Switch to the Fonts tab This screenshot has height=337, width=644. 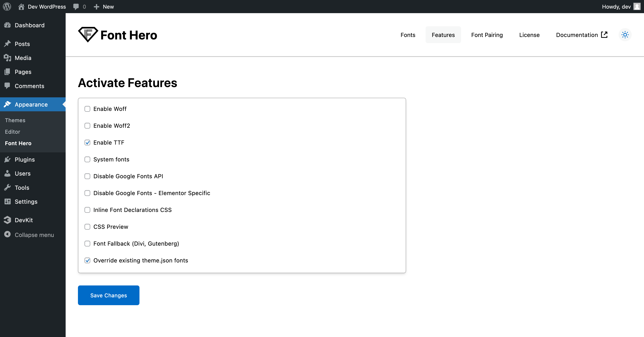408,35
